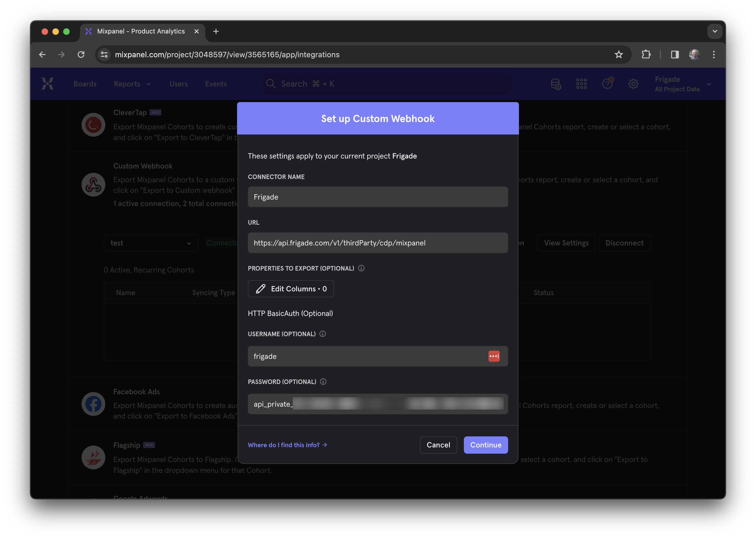
Task: Click the Edit Columns button
Action: (x=291, y=289)
